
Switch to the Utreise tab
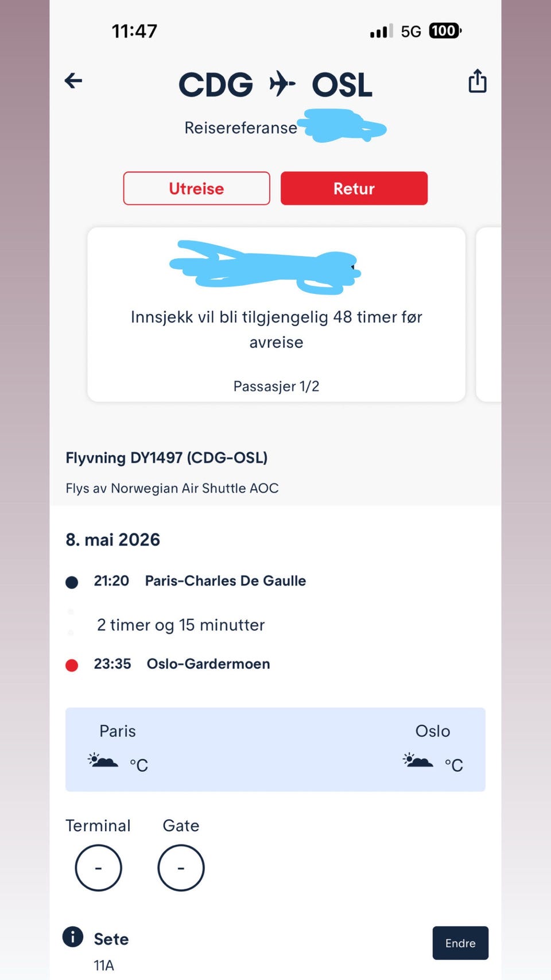click(x=196, y=188)
